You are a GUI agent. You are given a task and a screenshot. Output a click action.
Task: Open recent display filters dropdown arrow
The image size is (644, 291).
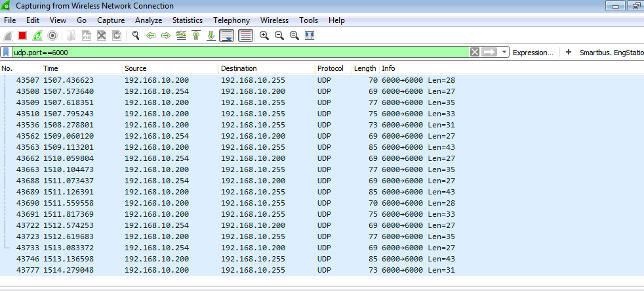504,53
